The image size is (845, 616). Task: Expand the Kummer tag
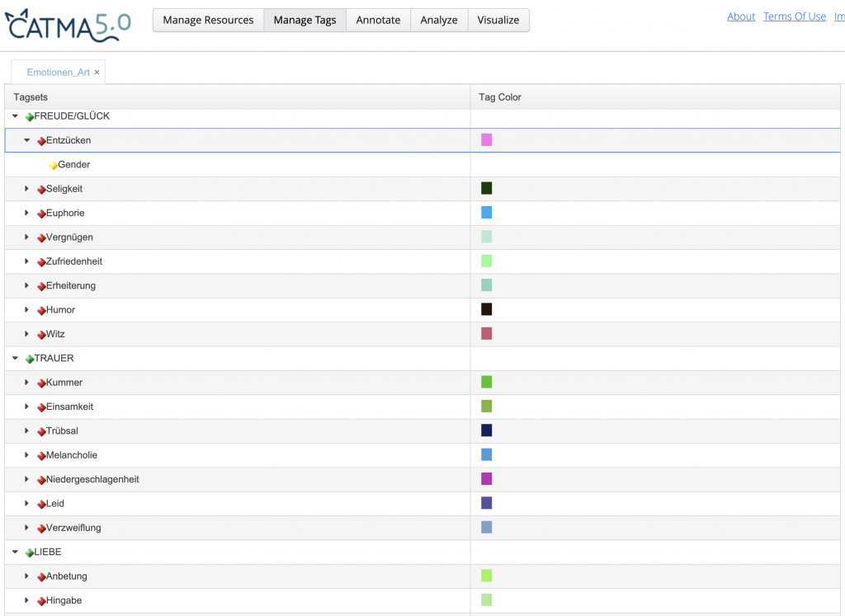pyautogui.click(x=26, y=383)
